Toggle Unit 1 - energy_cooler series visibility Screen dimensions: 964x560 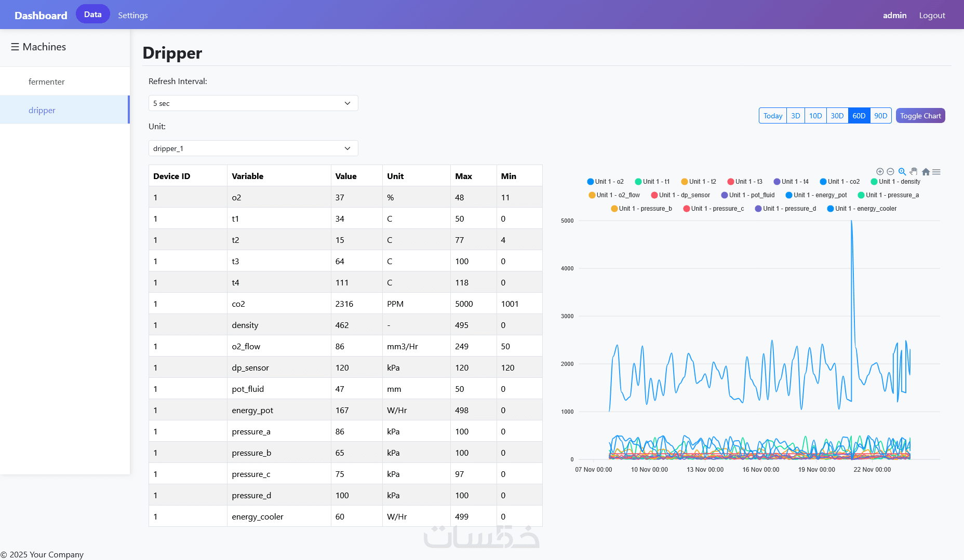pos(862,209)
